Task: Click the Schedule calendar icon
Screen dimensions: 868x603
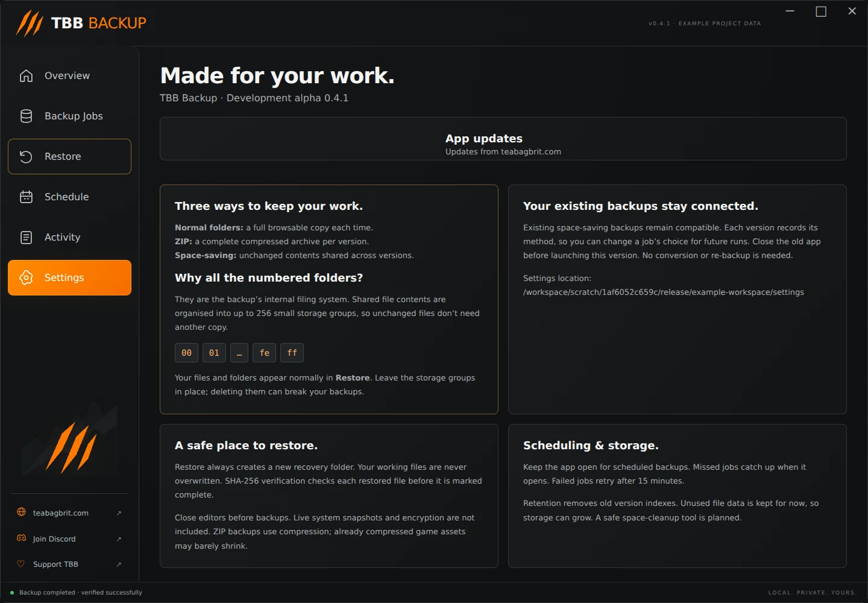Action: (x=26, y=197)
